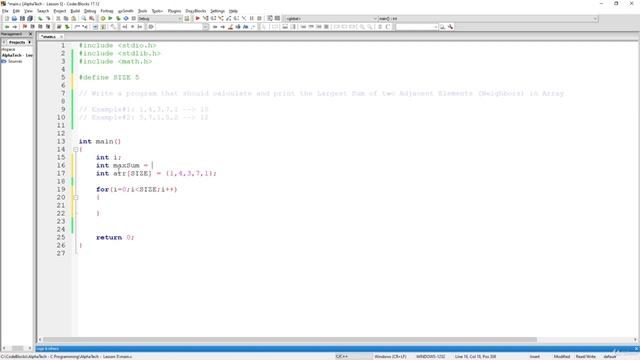Viewport: 640px width, 360px height.
Task: Open the Search menu
Action: (43, 11)
